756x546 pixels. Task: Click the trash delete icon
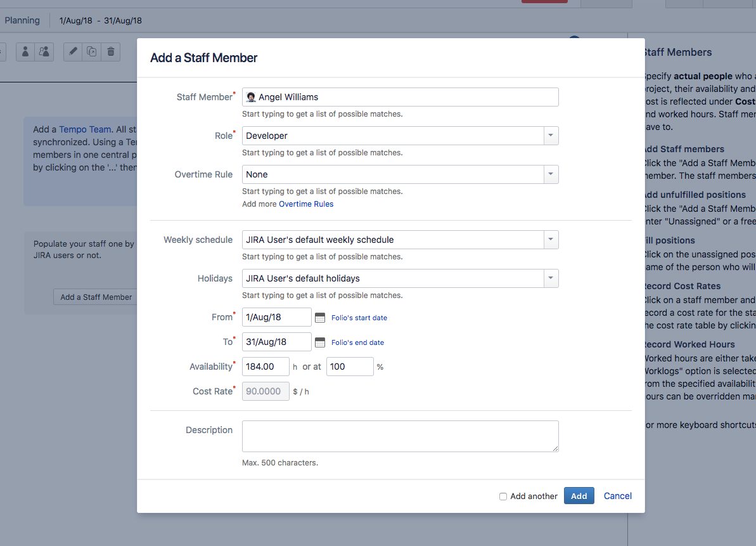coord(111,52)
